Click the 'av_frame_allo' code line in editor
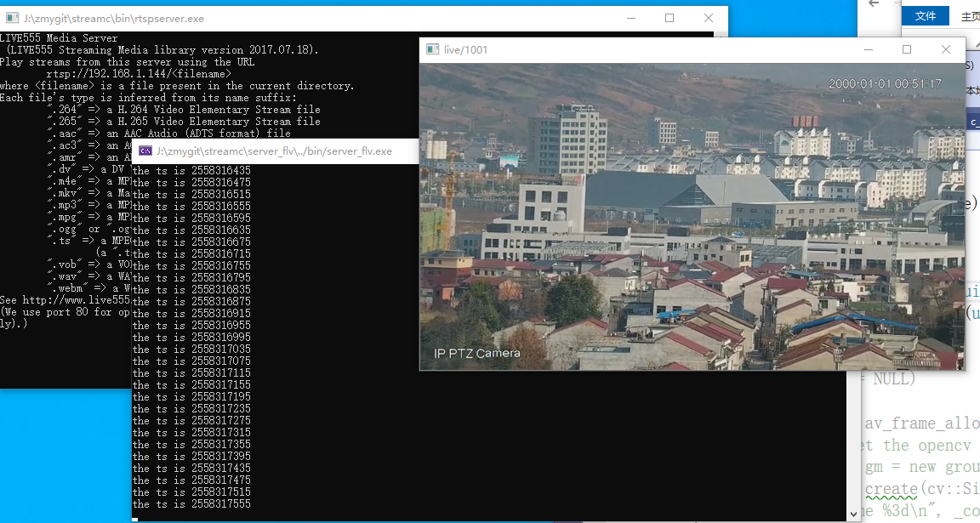The height and width of the screenshot is (523, 980). pyautogui.click(x=922, y=424)
